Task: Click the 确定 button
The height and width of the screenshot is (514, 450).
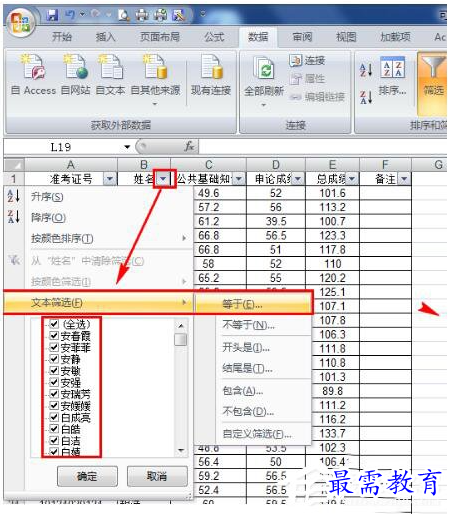Action: click(x=87, y=476)
